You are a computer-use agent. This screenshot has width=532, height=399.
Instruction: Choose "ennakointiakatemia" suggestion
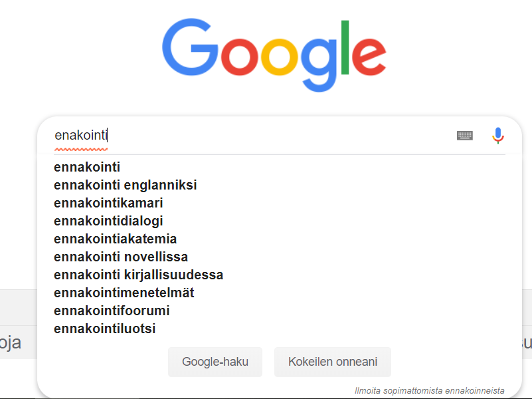point(280,239)
